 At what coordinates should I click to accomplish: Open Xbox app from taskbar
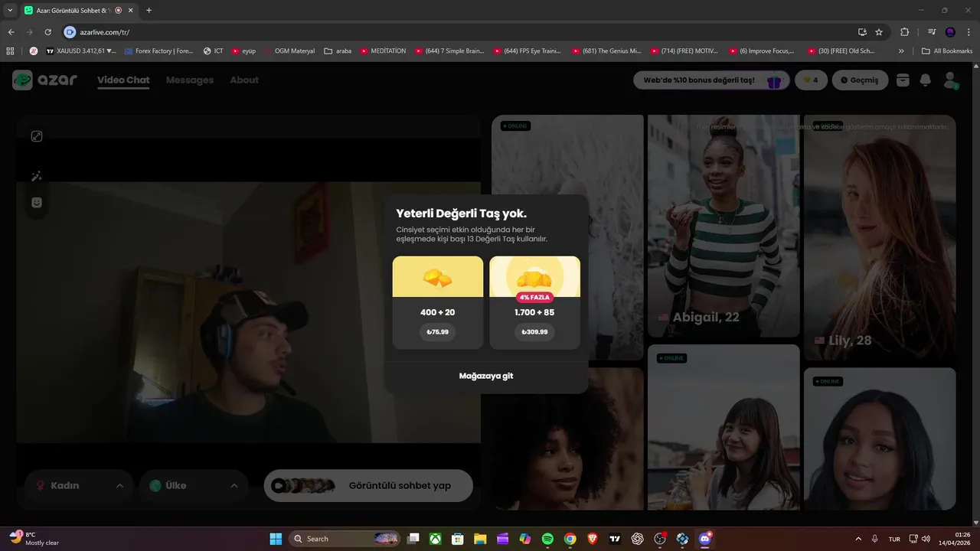pos(436,539)
